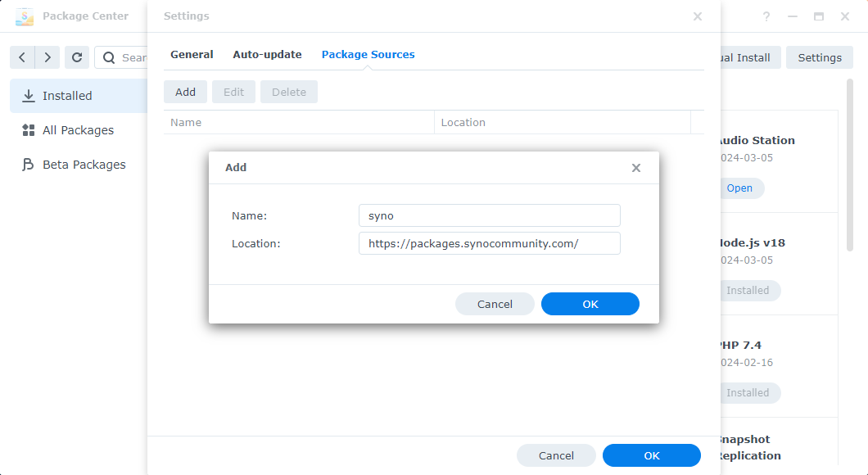The image size is (868, 475).
Task: Switch to the General tab
Action: 192,54
